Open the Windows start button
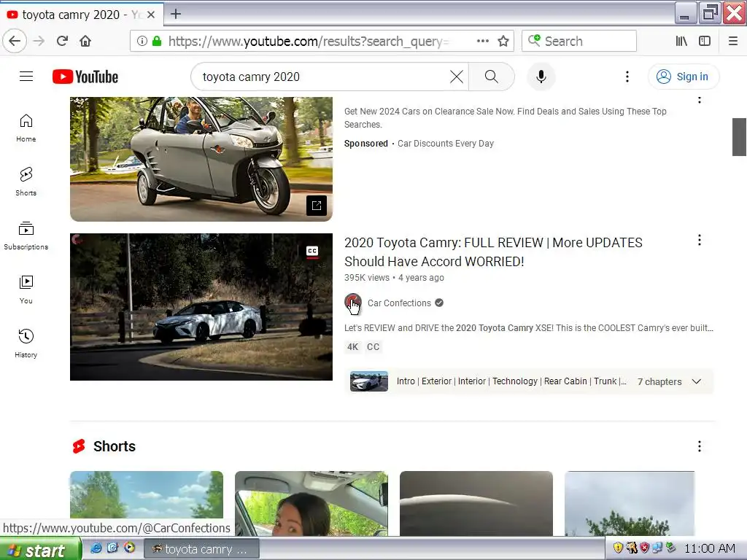Viewport: 747px width, 560px height. [41, 549]
